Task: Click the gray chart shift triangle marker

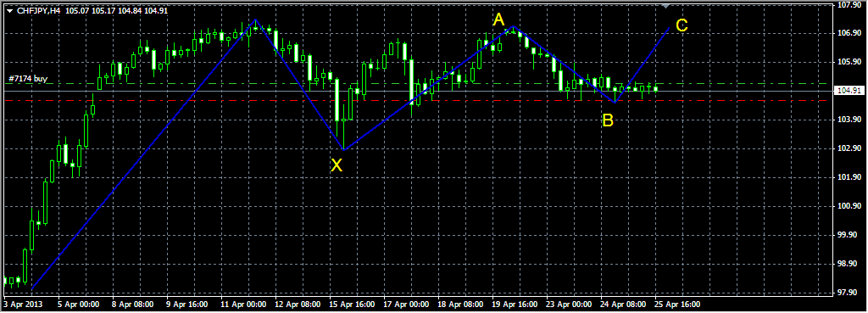Action: point(666,6)
